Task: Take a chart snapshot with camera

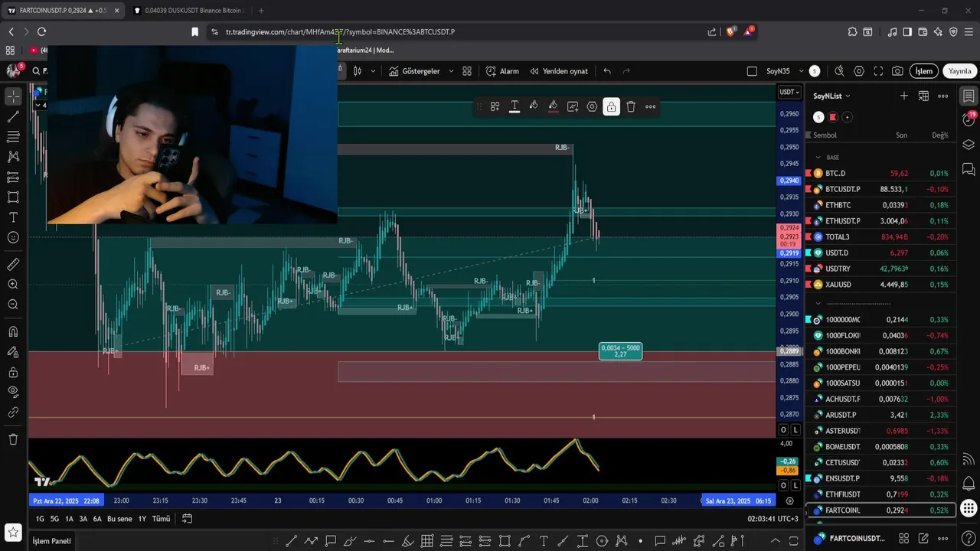Action: [x=897, y=71]
